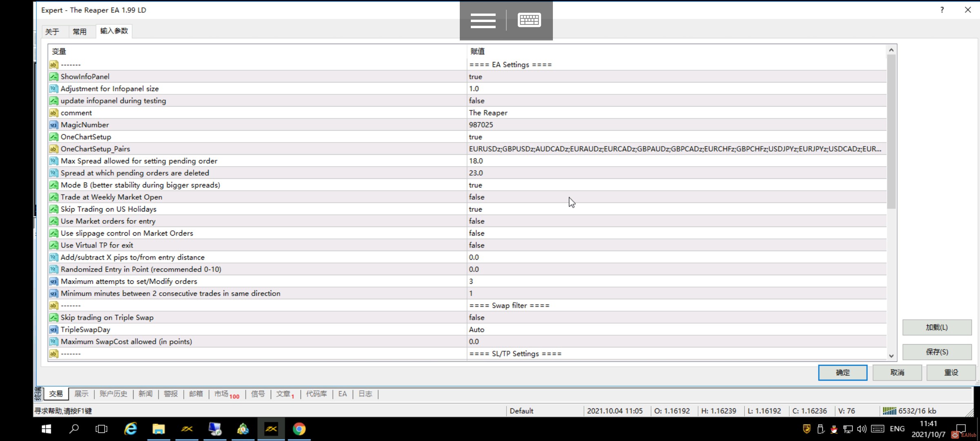
Task: Toggle Trade at Weekly Market Open value
Action: [x=476, y=197]
